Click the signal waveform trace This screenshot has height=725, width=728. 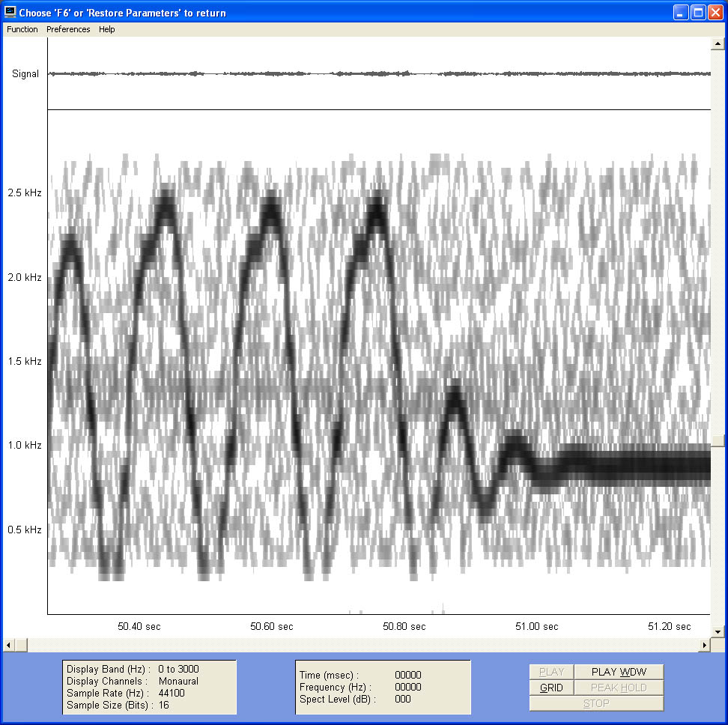coord(379,73)
